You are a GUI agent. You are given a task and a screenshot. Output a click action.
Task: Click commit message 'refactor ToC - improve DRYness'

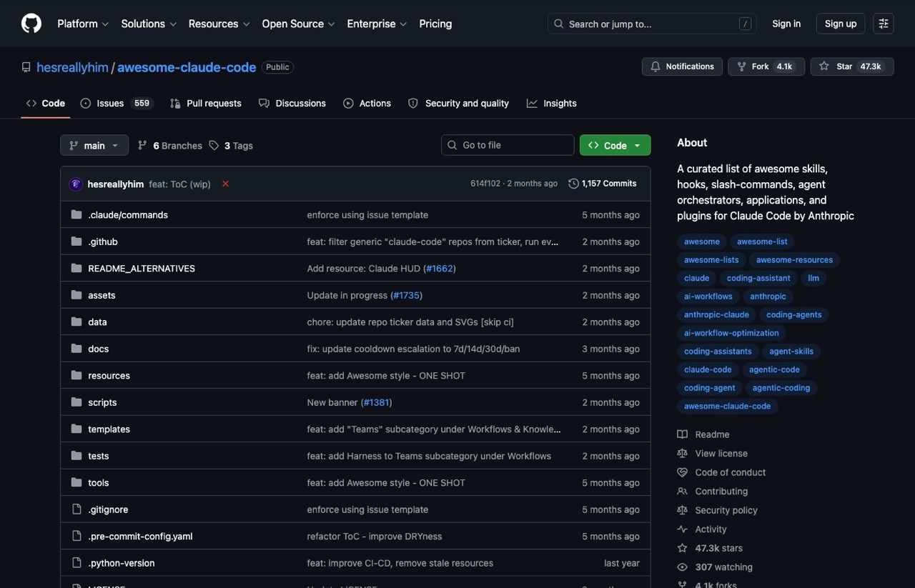point(375,537)
